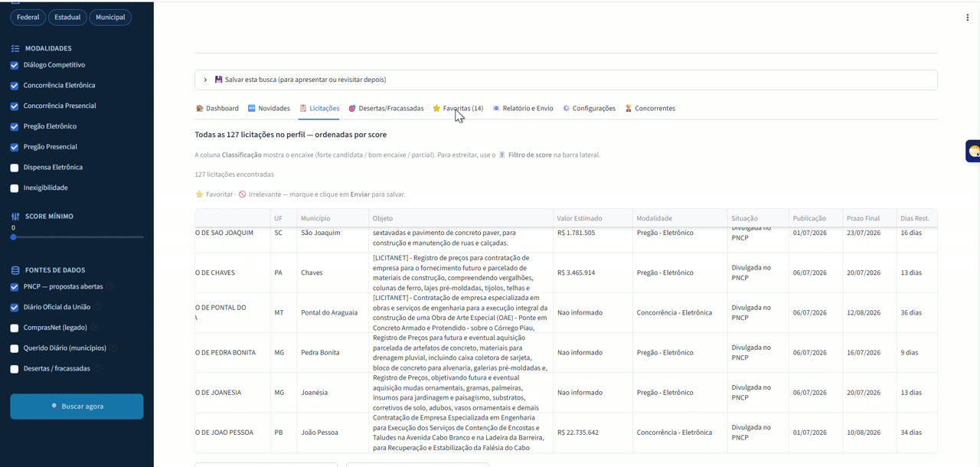Uncheck Pregão Presencial modality
The height and width of the screenshot is (467, 980).
(15, 147)
